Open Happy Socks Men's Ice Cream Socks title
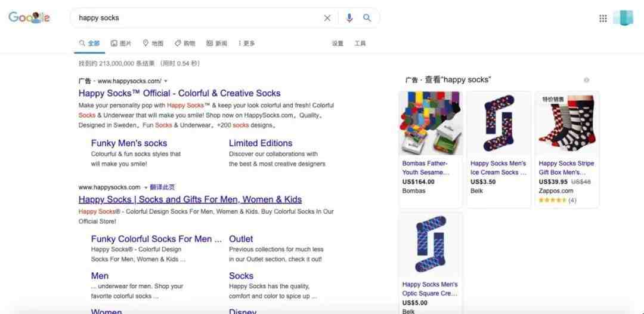The image size is (644, 314). tap(498, 168)
